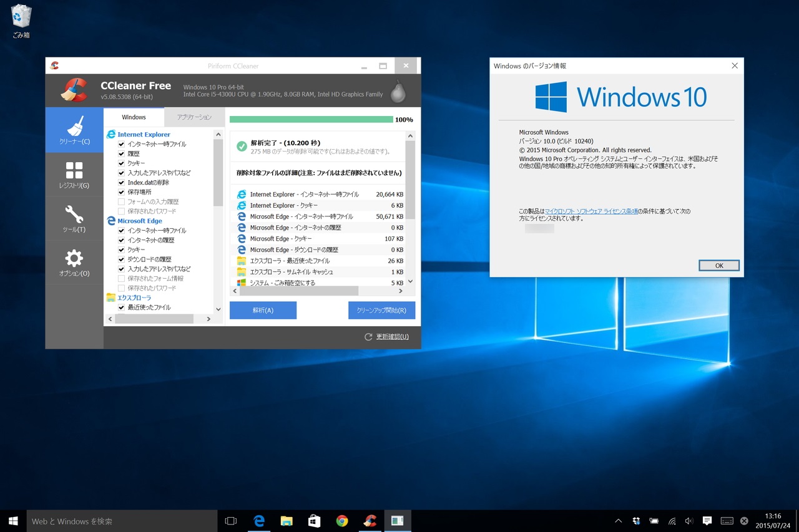Switch to the アプリケーション tab

pyautogui.click(x=194, y=117)
